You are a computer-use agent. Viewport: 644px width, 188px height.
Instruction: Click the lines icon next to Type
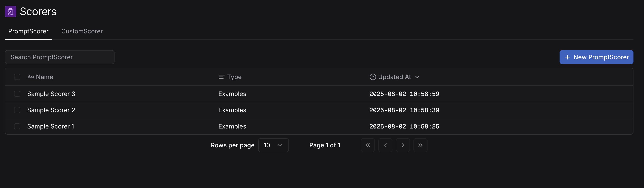(221, 77)
